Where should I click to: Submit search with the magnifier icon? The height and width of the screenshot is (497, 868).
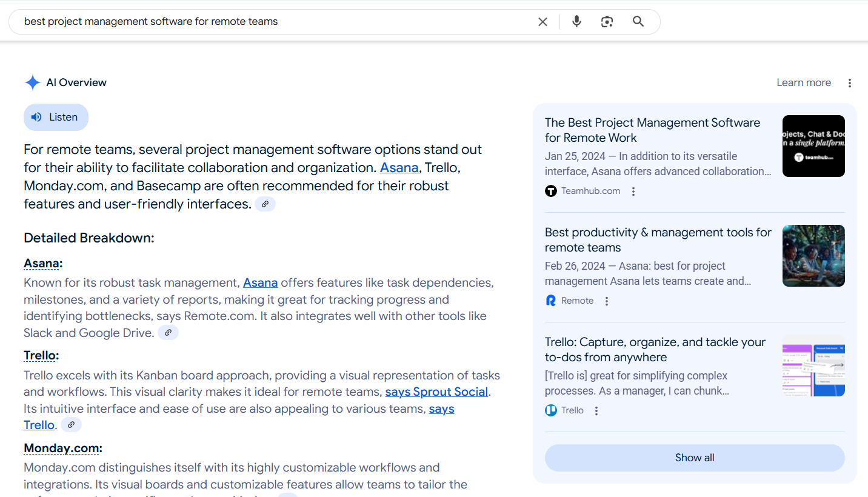point(638,22)
